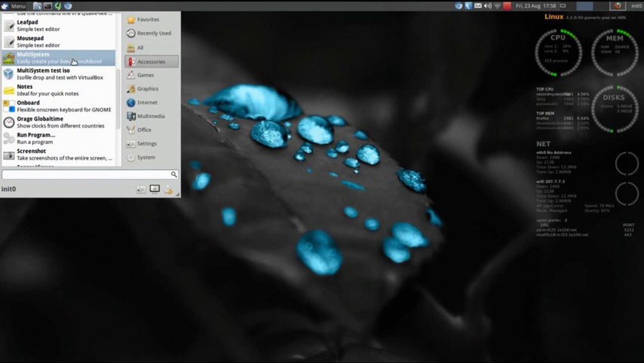Launch Onboard onscreen keyboard
Screen dimensions: 644x363
[58, 106]
